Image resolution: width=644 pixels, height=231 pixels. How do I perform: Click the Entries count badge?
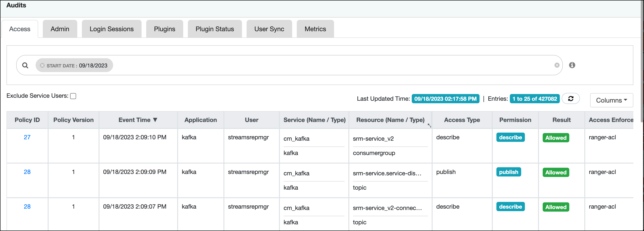(x=535, y=99)
